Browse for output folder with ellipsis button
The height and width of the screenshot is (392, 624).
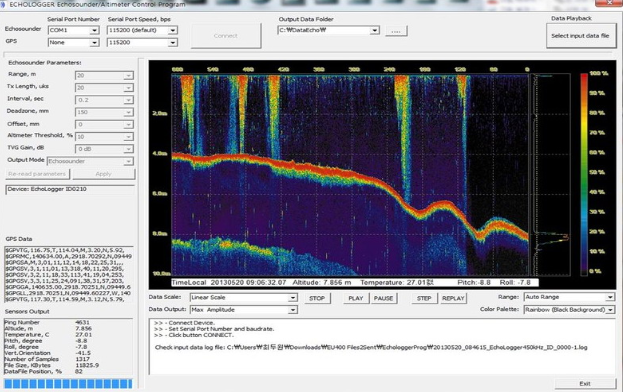(396, 31)
